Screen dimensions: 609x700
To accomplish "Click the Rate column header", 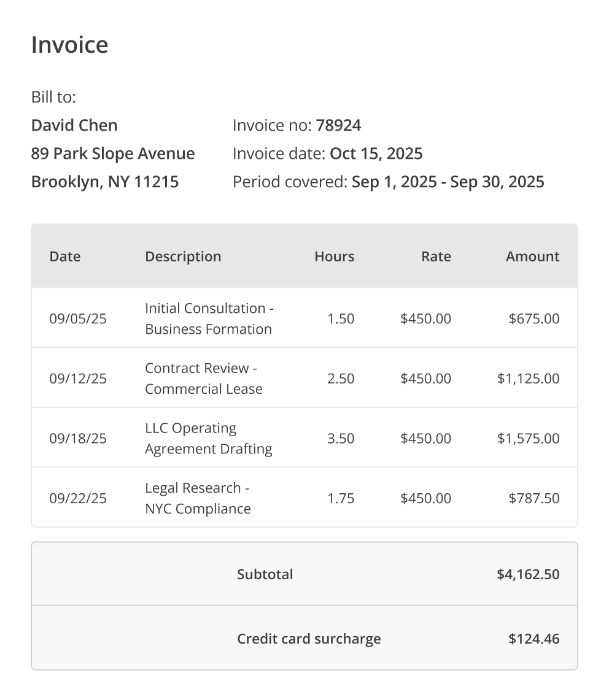I will (436, 256).
